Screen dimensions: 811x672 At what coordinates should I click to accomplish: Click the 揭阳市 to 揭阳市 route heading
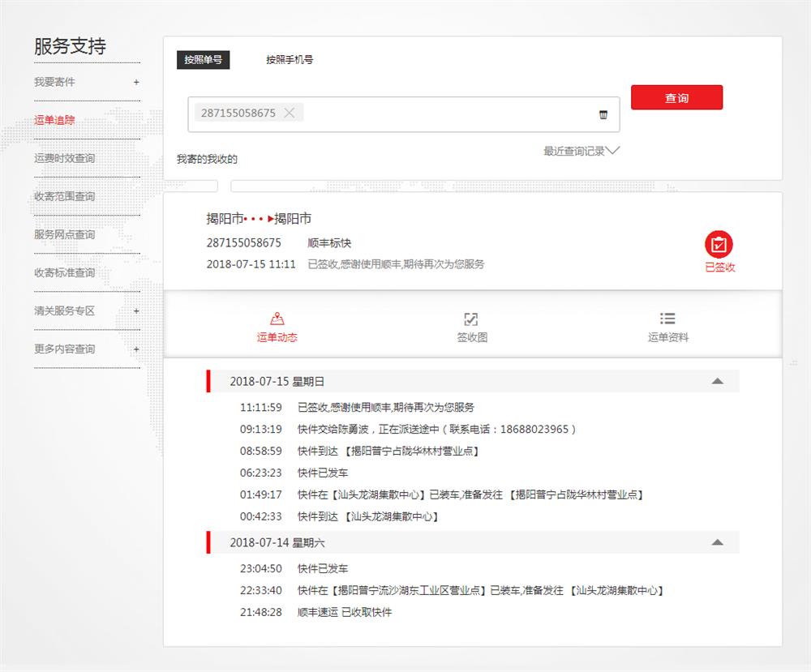(x=259, y=219)
